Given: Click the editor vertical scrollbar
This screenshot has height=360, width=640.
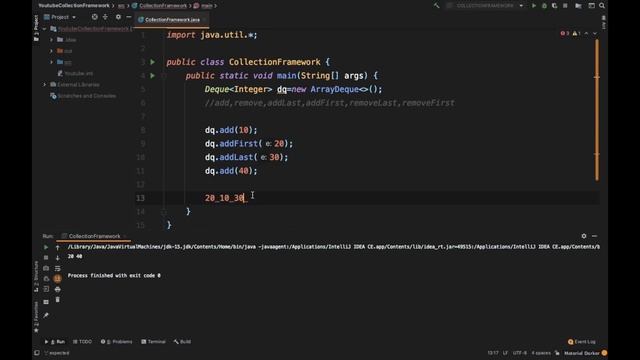Looking at the screenshot, I should point(597,109).
